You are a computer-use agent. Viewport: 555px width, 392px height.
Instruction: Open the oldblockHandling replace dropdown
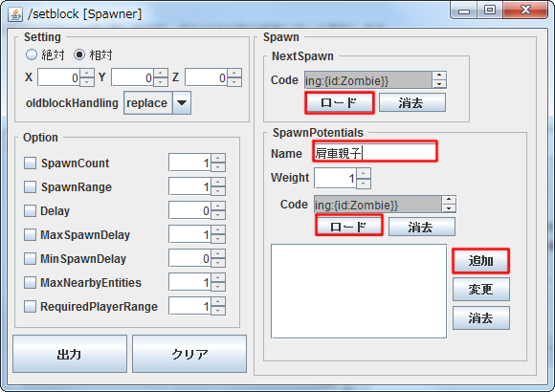coord(182,103)
